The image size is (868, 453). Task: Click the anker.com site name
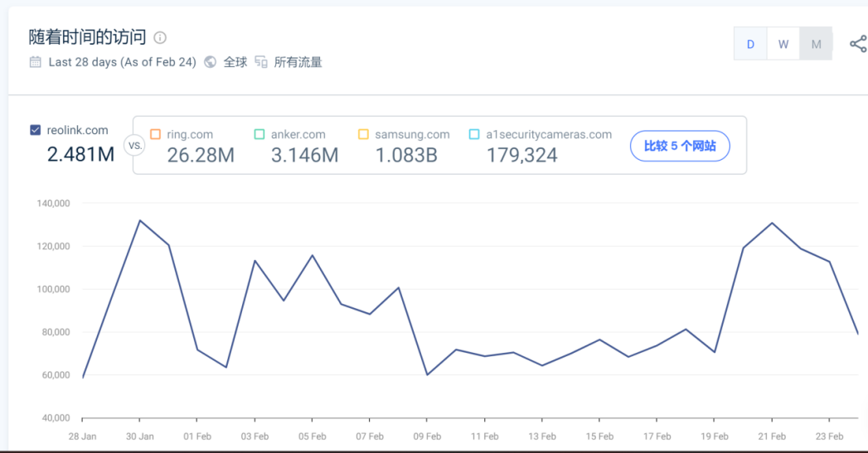(298, 134)
